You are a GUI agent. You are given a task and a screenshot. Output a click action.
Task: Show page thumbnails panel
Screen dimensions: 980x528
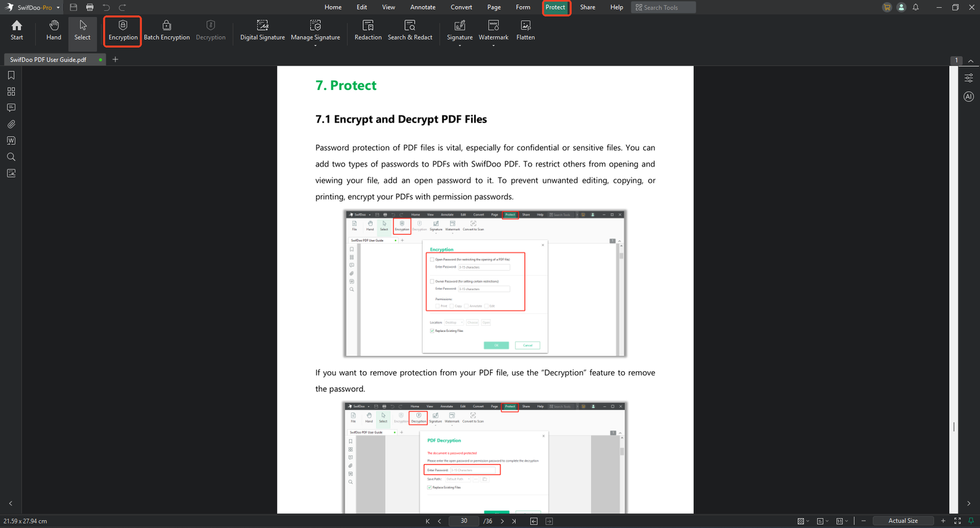(x=11, y=91)
